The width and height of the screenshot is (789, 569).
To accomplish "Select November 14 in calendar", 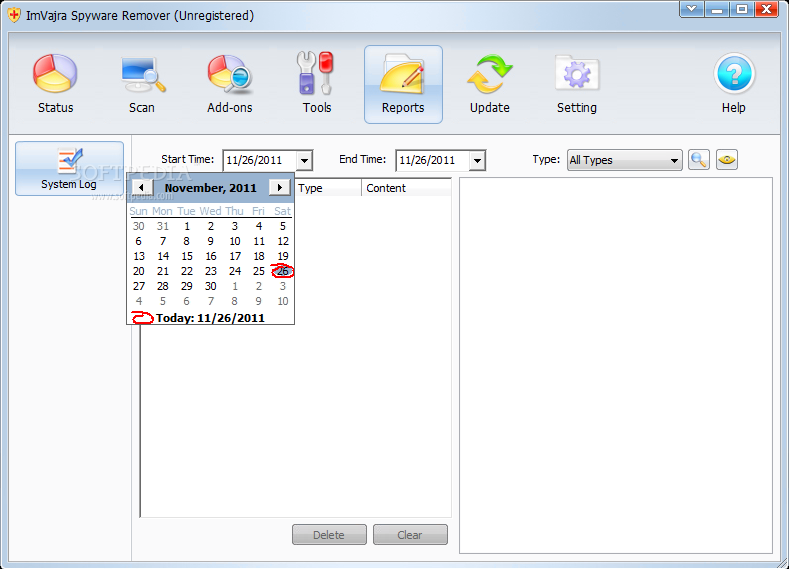I will pos(163,256).
